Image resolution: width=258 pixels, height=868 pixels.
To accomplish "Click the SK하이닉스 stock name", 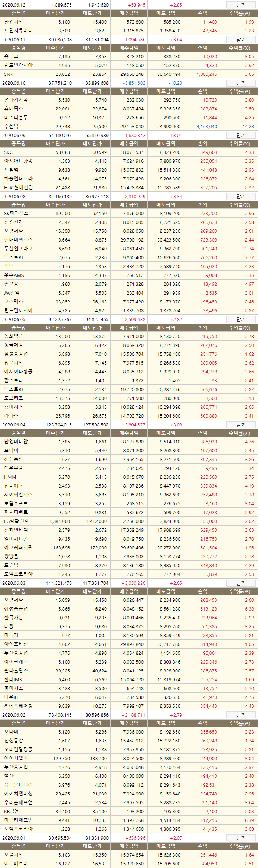I will [16, 213].
